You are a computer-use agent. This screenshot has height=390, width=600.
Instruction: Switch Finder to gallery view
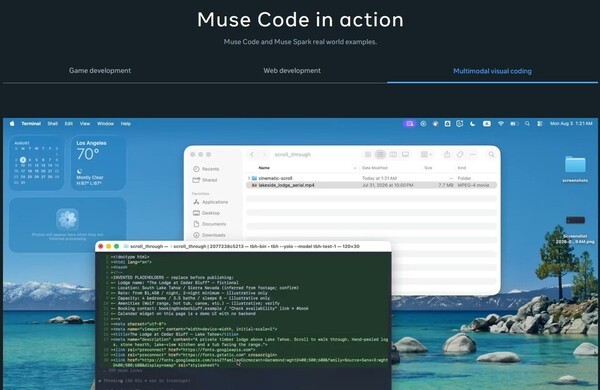point(405,154)
